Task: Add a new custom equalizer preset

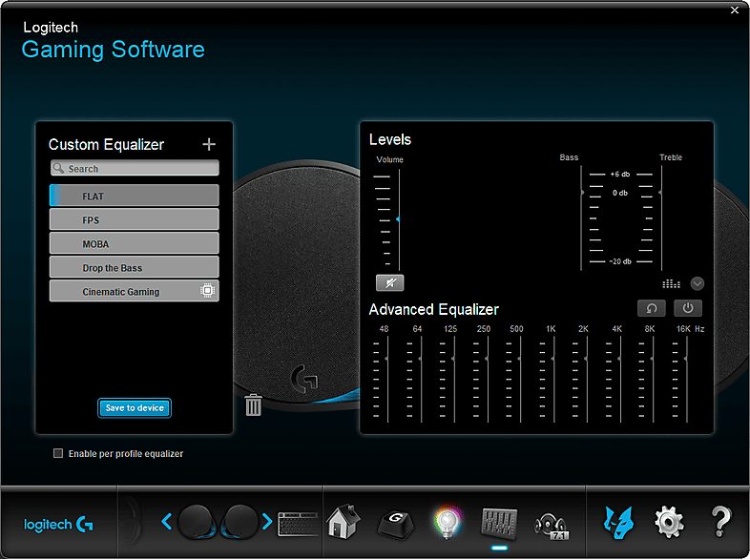Action: pyautogui.click(x=209, y=144)
